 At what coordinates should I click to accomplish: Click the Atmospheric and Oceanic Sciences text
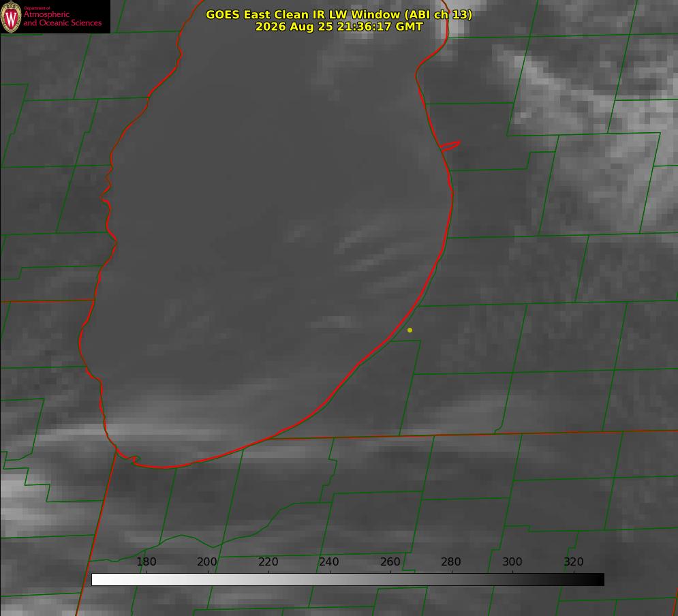(x=62, y=18)
